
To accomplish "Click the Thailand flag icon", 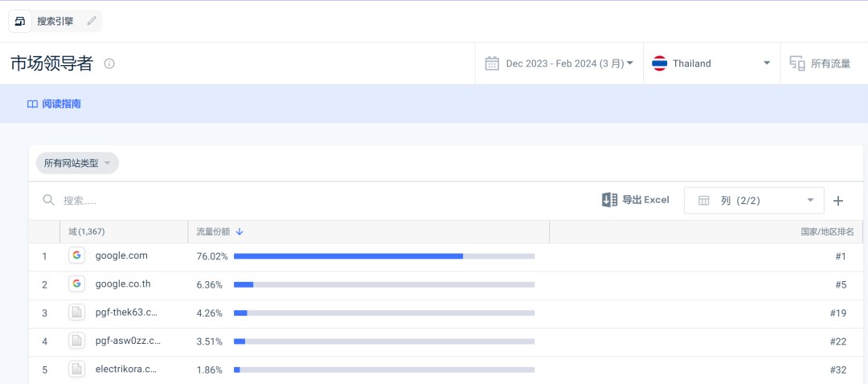I will pos(659,63).
